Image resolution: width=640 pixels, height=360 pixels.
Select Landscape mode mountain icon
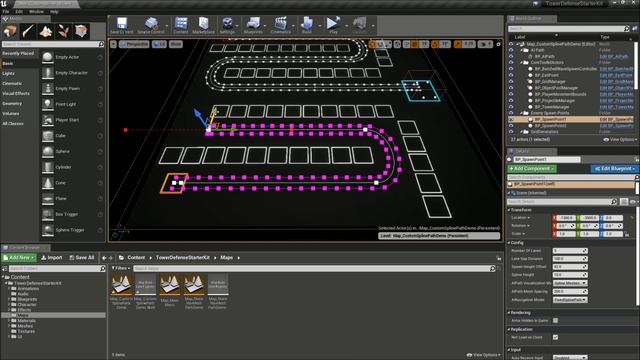point(46,31)
